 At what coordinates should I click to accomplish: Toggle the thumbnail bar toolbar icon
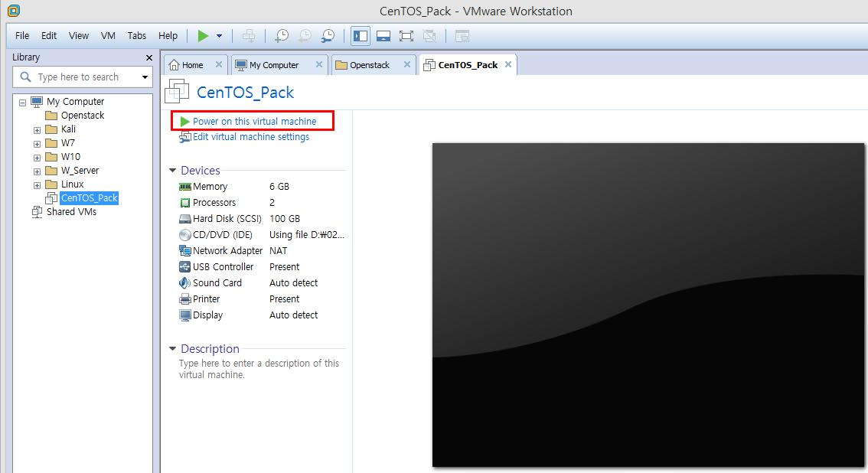(x=383, y=36)
